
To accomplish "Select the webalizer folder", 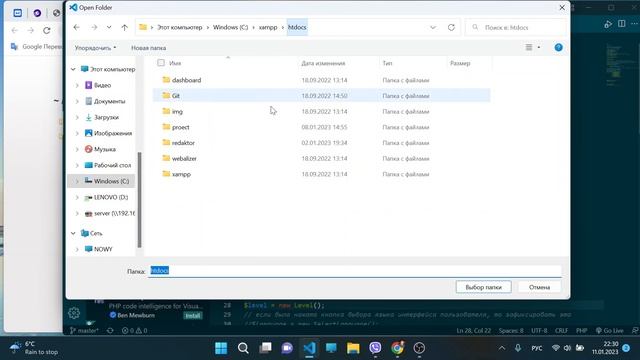I will pos(321,158).
